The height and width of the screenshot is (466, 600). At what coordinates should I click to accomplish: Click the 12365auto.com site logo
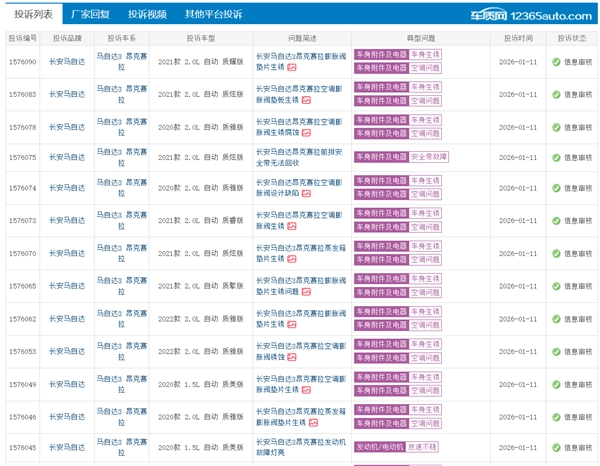point(531,15)
